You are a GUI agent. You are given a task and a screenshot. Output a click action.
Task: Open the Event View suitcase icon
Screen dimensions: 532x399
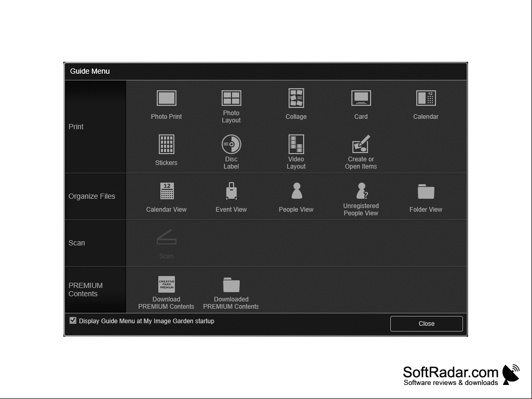(231, 190)
